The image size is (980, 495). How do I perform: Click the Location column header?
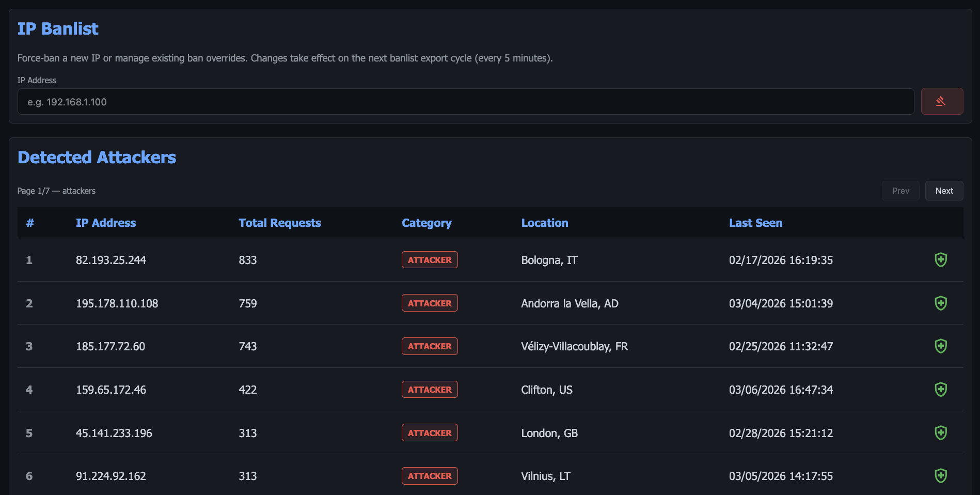545,223
